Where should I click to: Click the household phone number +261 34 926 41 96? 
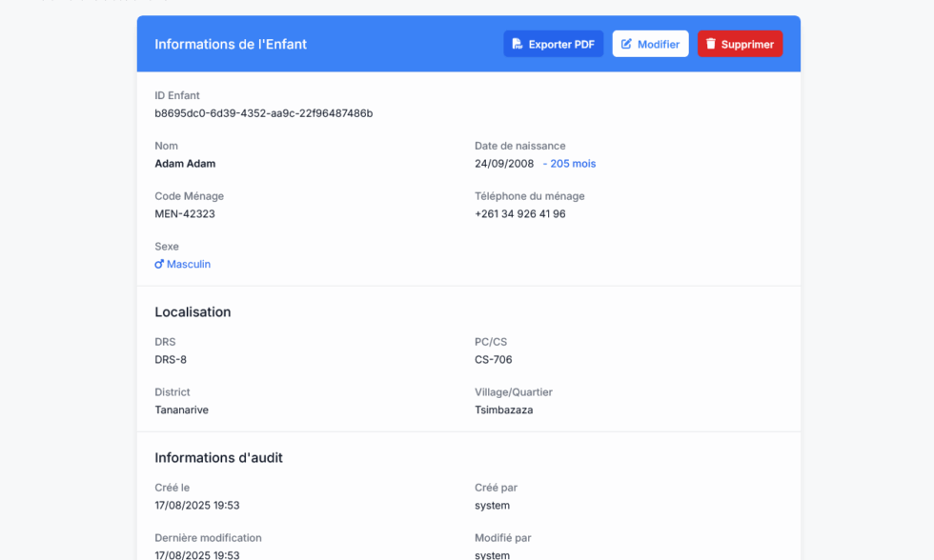(x=519, y=214)
